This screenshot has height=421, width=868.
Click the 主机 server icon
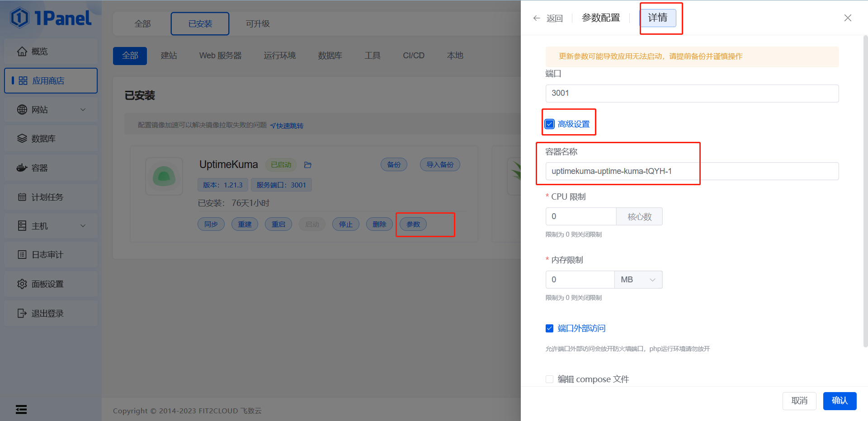click(22, 226)
